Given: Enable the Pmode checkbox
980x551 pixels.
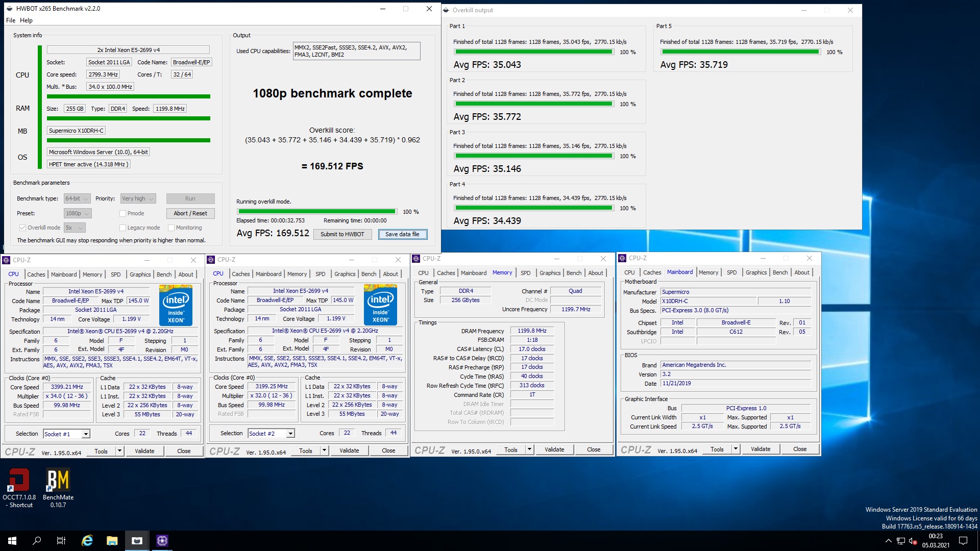Looking at the screenshot, I should pos(122,213).
